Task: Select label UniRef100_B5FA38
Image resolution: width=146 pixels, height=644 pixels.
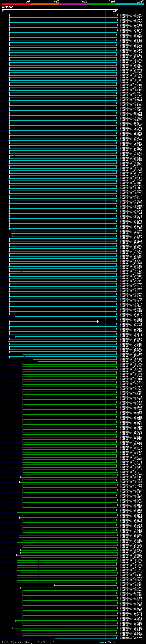Action: [x=131, y=620]
